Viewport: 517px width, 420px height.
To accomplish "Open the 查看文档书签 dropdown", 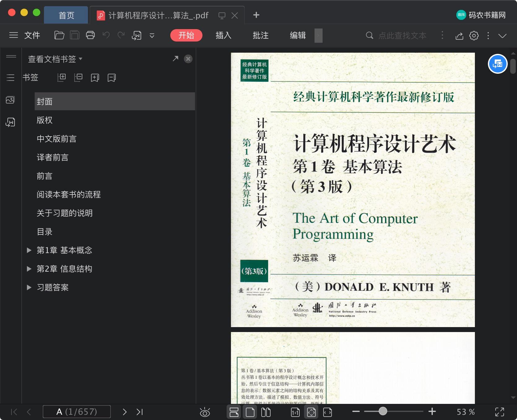I will pos(55,59).
